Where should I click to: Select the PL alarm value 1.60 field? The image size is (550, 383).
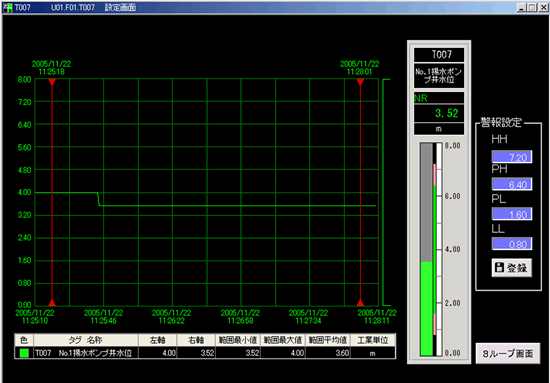click(x=512, y=214)
